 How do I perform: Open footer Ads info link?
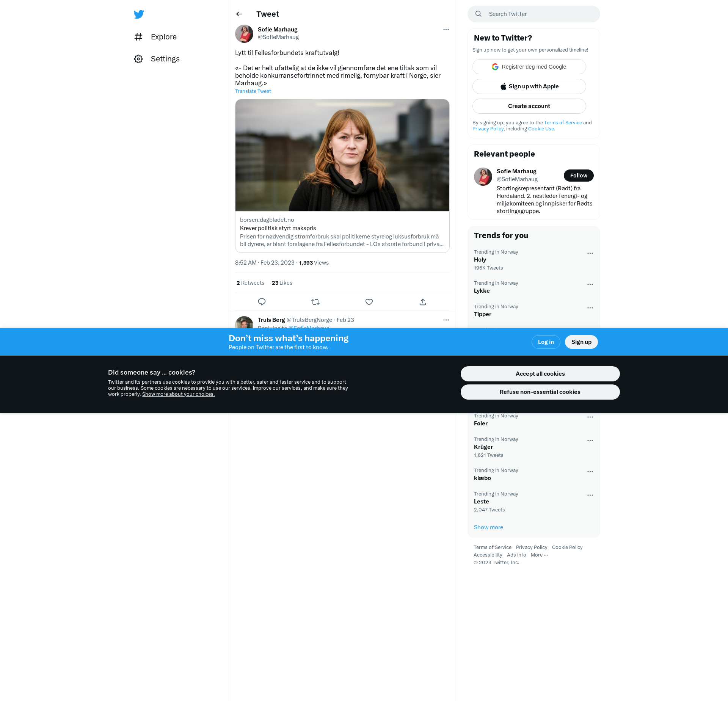click(516, 555)
